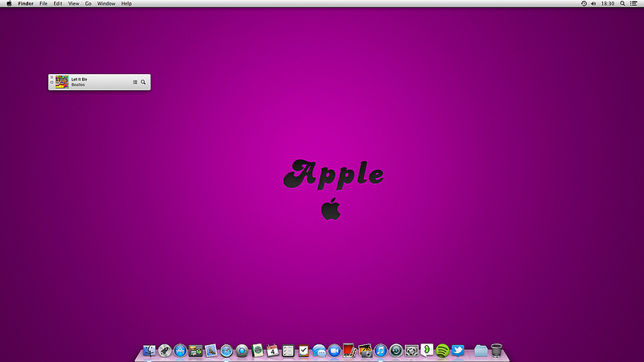Launch the App Store from the Dock
This screenshot has width=644, height=362.
tap(180, 351)
